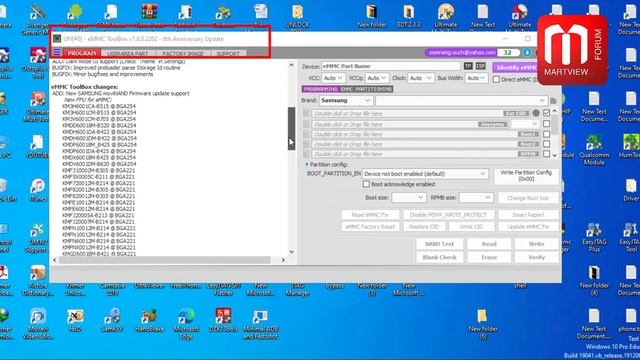This screenshot has height=360, width=640.
Task: Click the log panel horizontal scrollbar
Action: [x=165, y=260]
